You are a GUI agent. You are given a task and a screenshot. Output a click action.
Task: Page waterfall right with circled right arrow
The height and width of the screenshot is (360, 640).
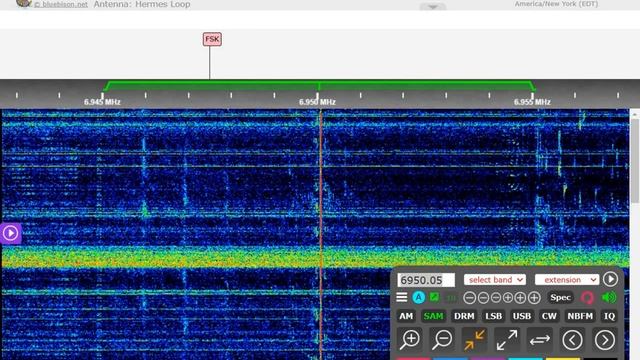pyautogui.click(x=605, y=340)
